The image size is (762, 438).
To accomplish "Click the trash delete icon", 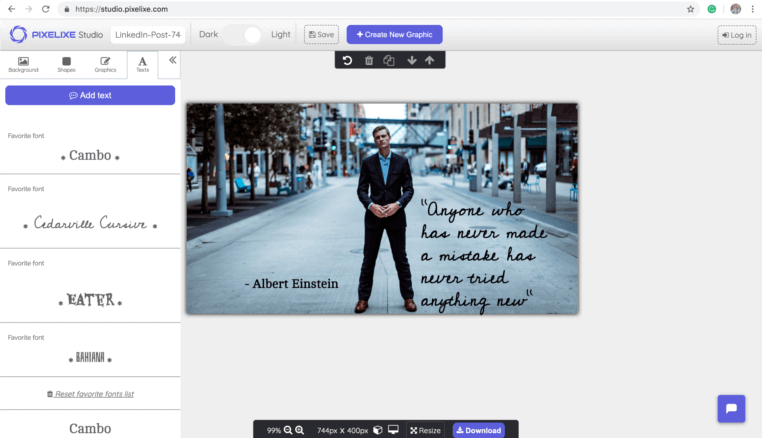I will tap(368, 61).
